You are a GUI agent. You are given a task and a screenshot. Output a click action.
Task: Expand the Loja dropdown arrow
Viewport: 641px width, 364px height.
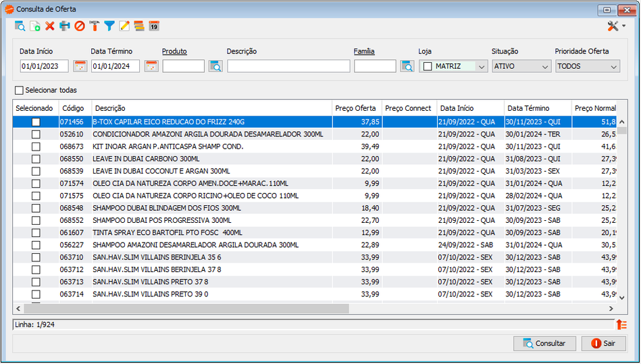coord(482,67)
